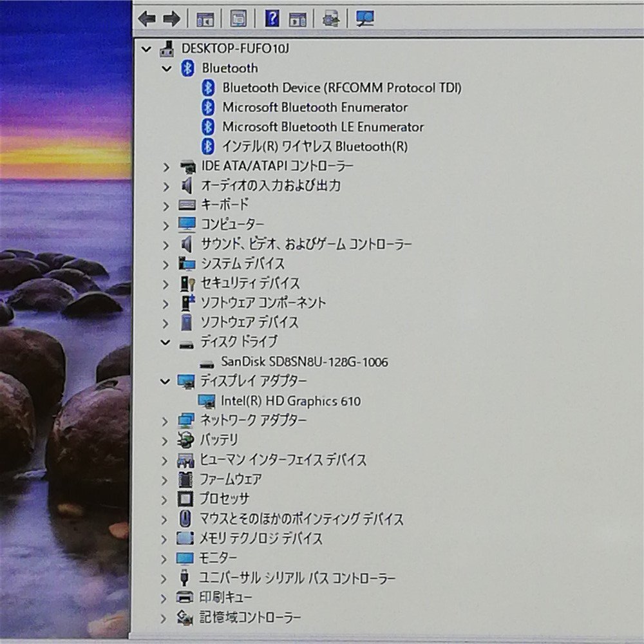Open Properties using the toolbar icon
Screen dimensions: 644x644
pyautogui.click(x=237, y=19)
